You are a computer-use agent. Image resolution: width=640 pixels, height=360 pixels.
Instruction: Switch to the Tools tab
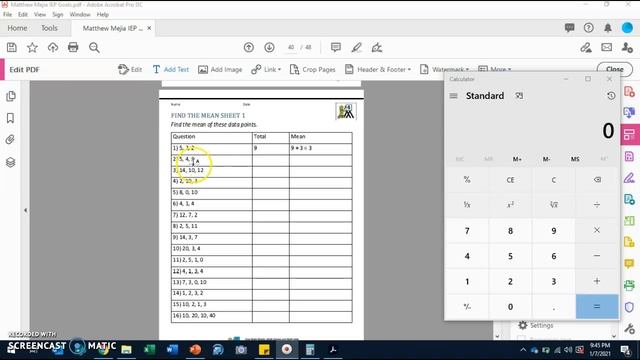point(49,28)
